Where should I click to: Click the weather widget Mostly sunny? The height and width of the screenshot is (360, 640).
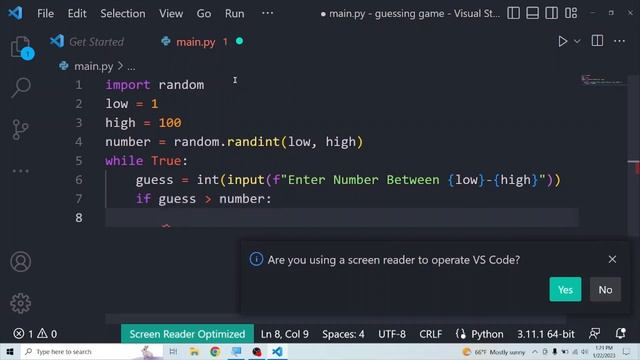tap(493, 351)
